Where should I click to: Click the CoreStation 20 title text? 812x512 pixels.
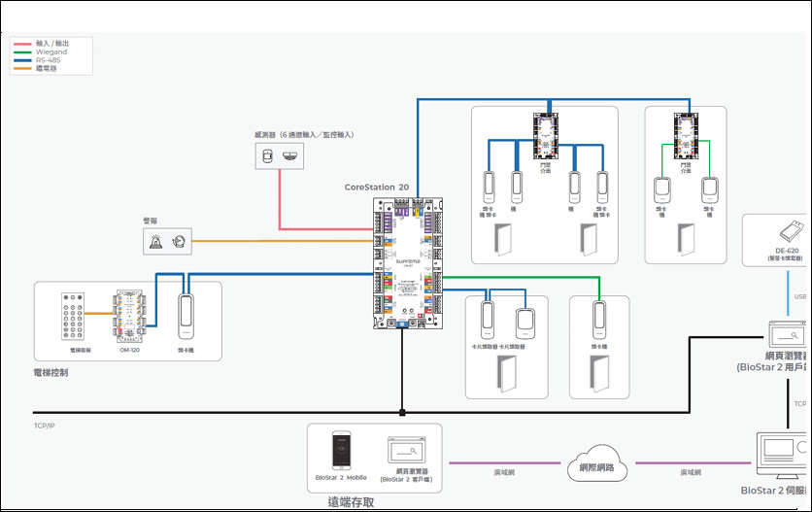click(x=377, y=187)
